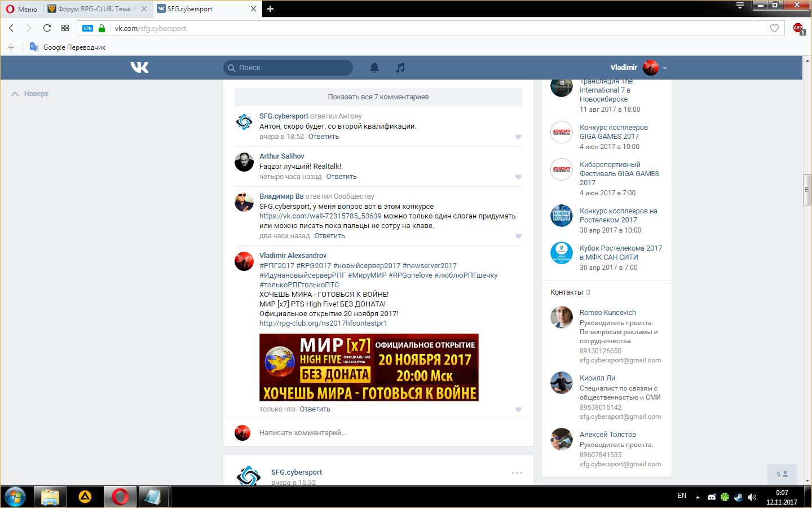Open Vladimir Alexsandrov profile
Viewport: 812px width, 508px height.
point(293,256)
